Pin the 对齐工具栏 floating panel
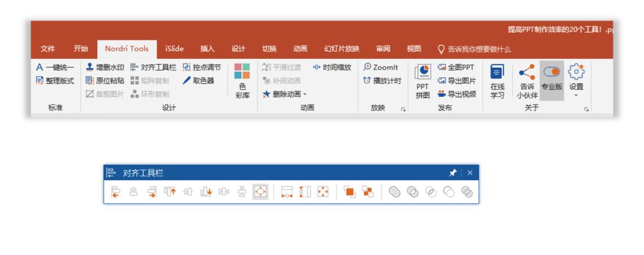Image resolution: width=644 pixels, height=255 pixels. 453,173
